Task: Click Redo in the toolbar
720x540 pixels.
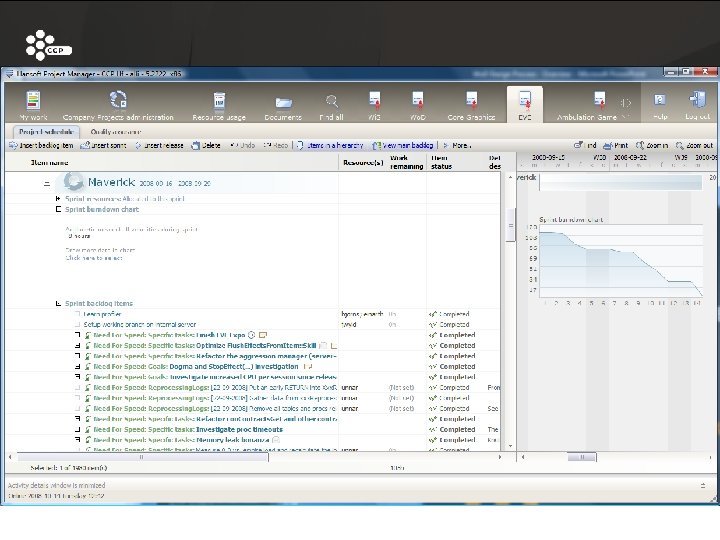Action: (x=276, y=146)
